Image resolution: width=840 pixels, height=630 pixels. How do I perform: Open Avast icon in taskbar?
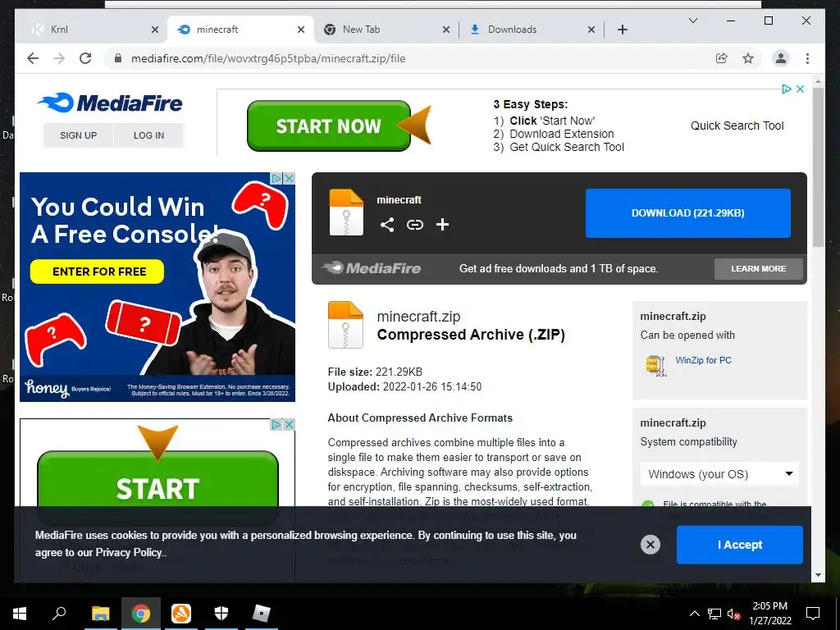click(181, 614)
